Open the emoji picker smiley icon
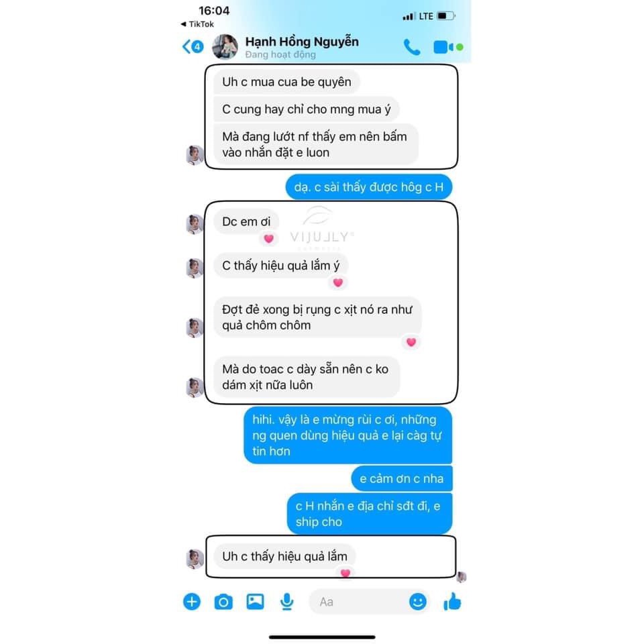This screenshot has height=644, width=644. 418,602
